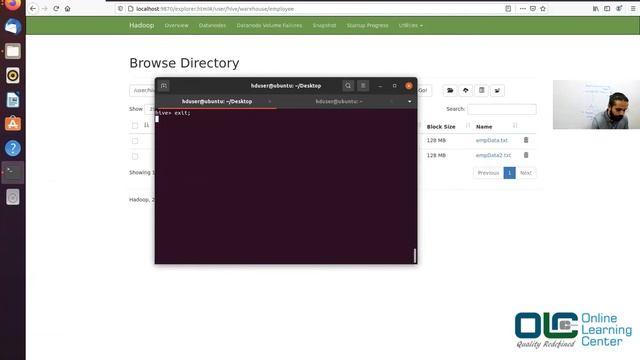This screenshot has height=360, width=640.
Task: Click first row's 128 MB block size
Action: click(x=436, y=140)
